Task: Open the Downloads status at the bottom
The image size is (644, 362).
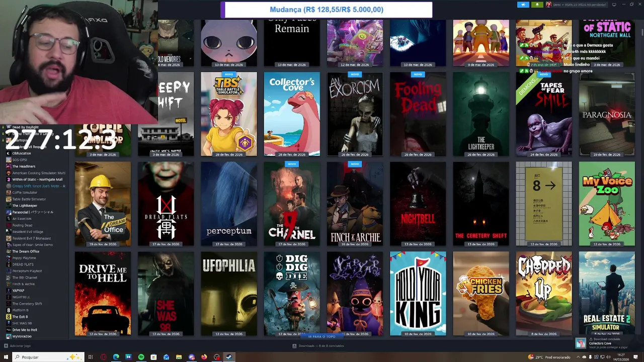Action: click(318, 346)
